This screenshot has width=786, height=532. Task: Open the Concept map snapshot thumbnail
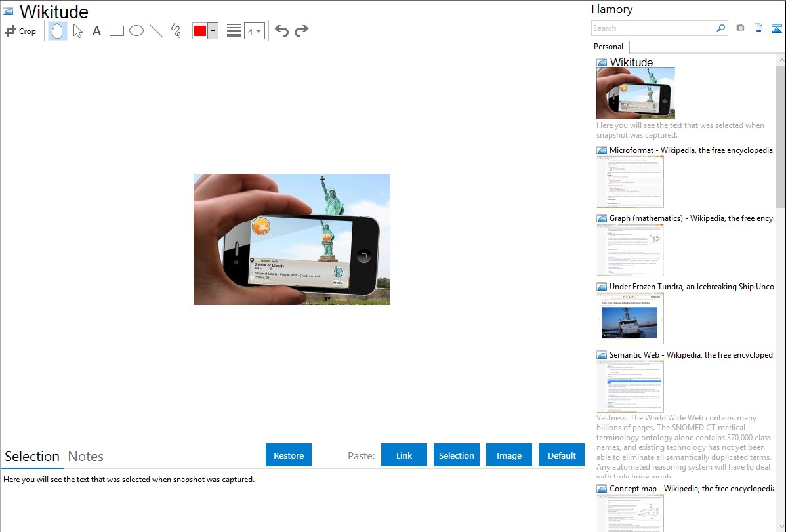click(630, 513)
